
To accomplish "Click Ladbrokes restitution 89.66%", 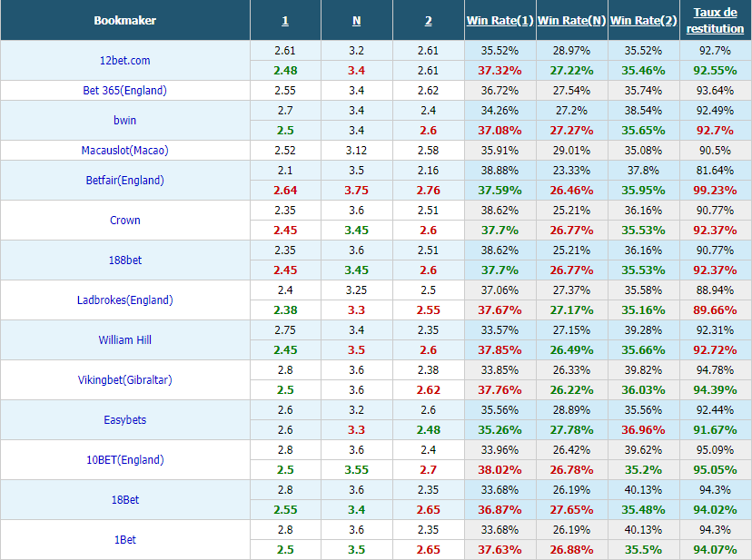I will pos(715,310).
